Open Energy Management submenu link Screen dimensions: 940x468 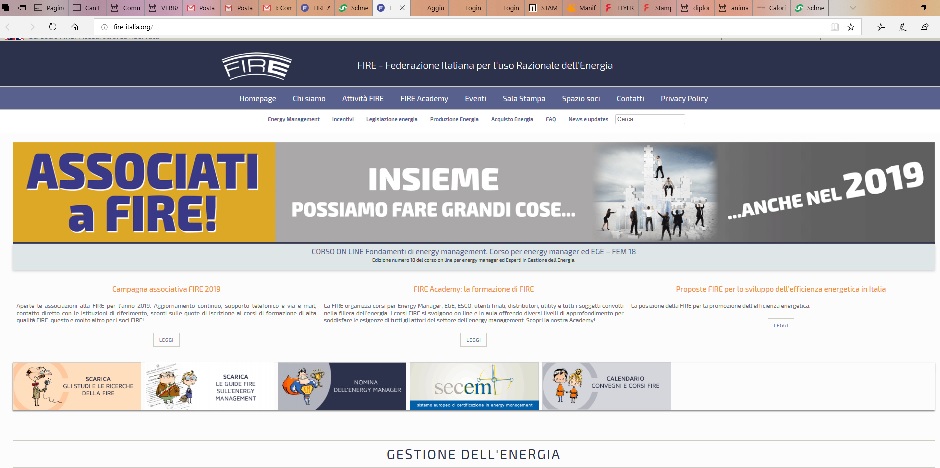click(294, 119)
